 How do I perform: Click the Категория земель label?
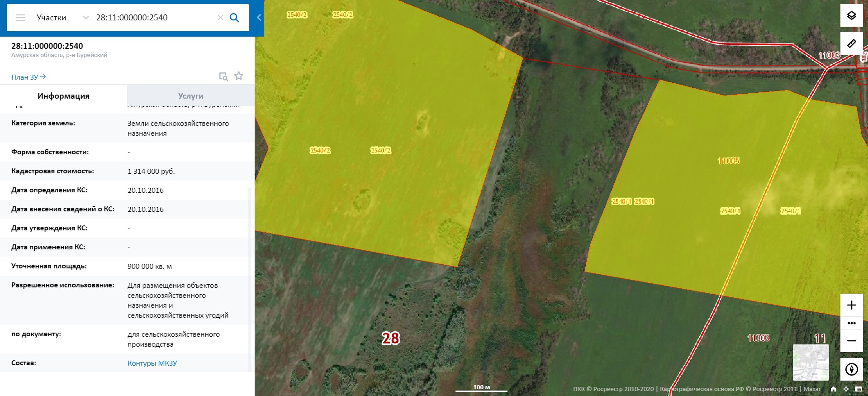click(43, 123)
